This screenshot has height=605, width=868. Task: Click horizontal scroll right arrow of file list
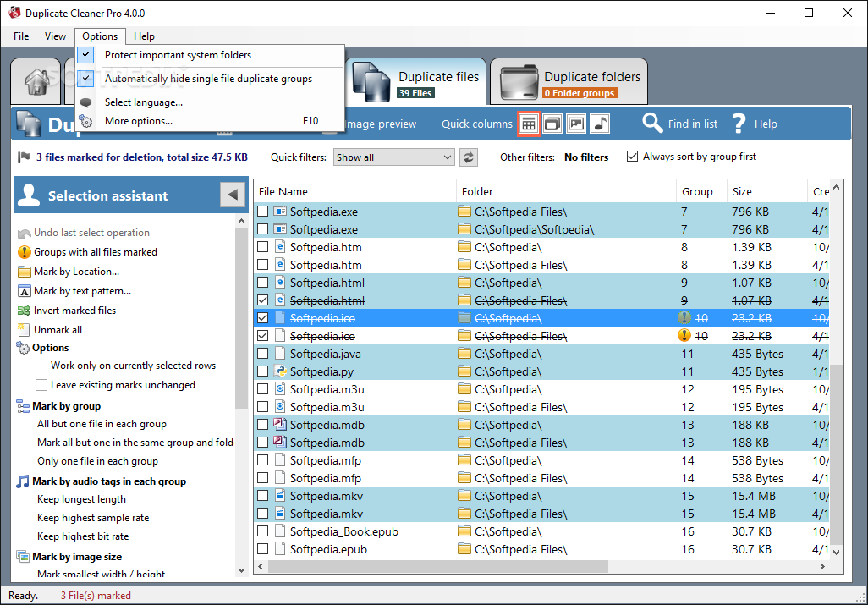[x=822, y=566]
